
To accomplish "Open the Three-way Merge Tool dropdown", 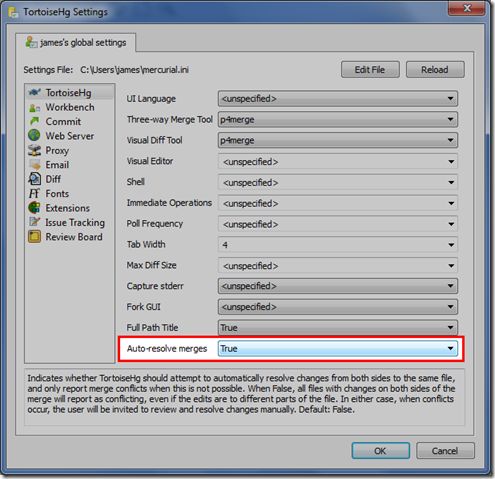I will coord(338,119).
